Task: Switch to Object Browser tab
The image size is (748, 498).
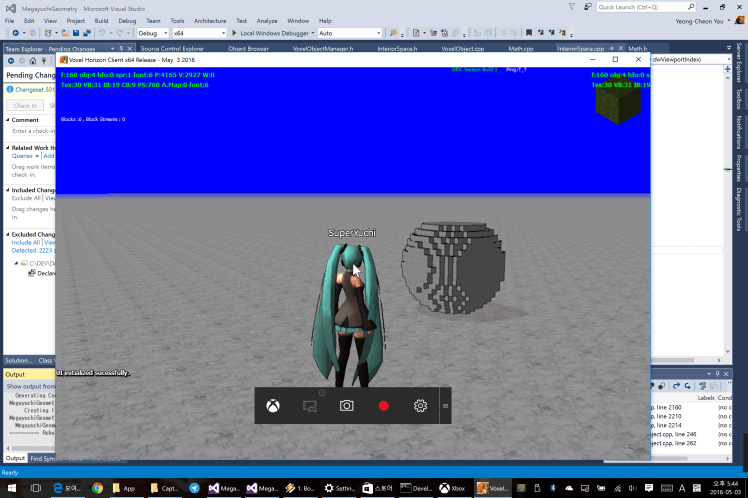Action: [x=248, y=49]
